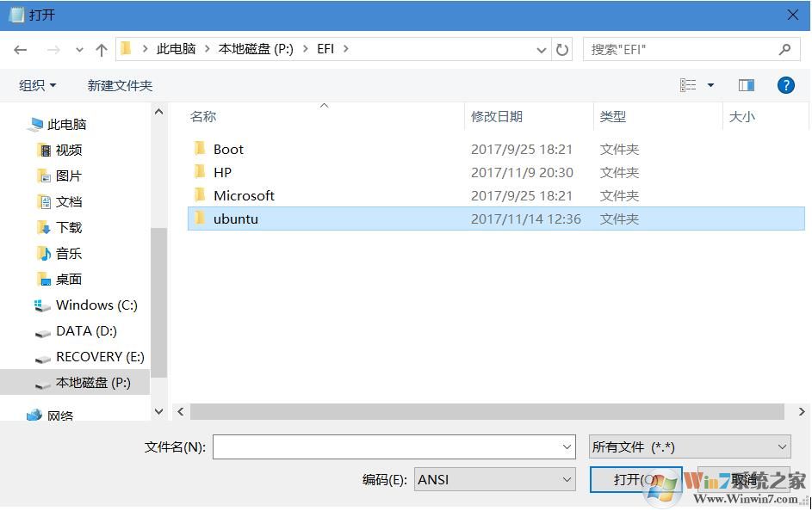Open 文档 in the sidebar
The width and height of the screenshot is (812, 511).
point(68,201)
